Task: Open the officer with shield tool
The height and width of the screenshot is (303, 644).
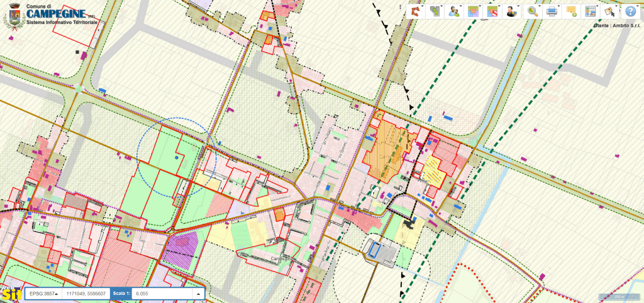Action: click(513, 11)
